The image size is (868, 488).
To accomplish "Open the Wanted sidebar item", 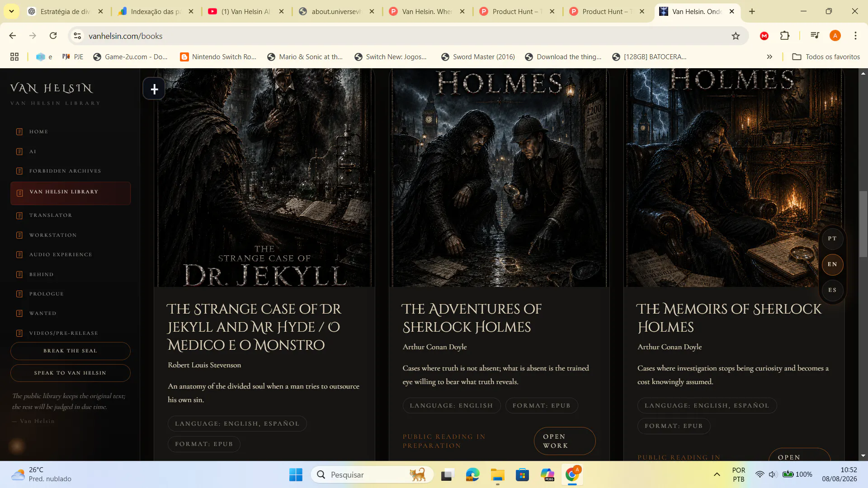I will (42, 313).
